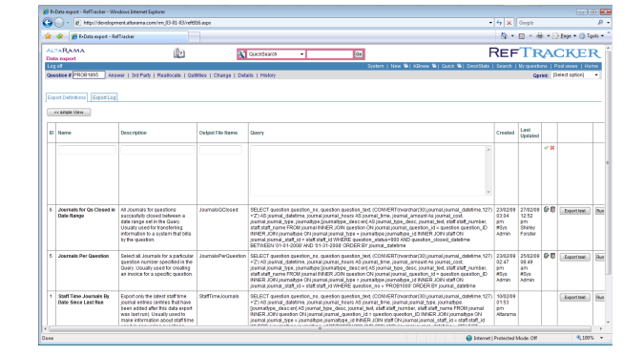
Task: Click the QuickSearch magnifier icon
Action: pyautogui.click(x=242, y=54)
